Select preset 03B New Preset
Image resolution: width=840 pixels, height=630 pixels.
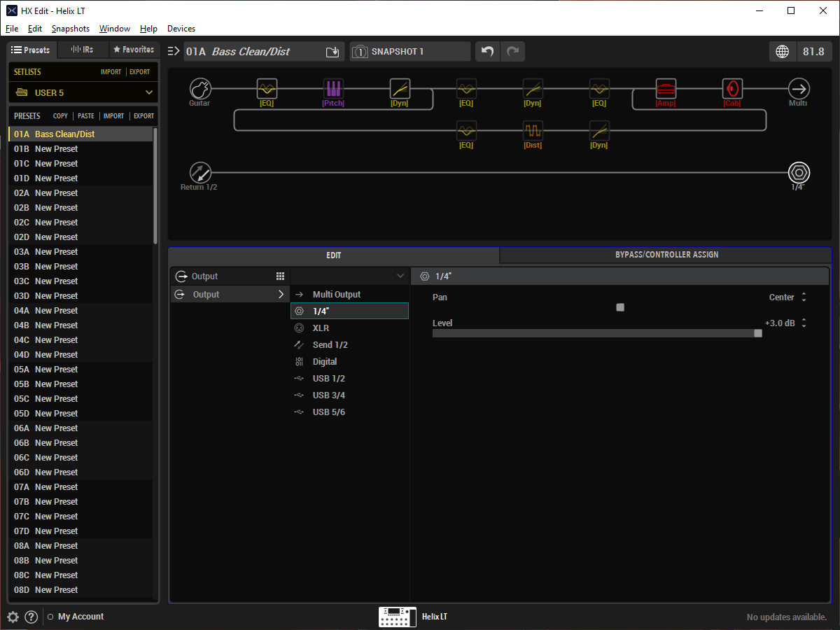pos(80,266)
